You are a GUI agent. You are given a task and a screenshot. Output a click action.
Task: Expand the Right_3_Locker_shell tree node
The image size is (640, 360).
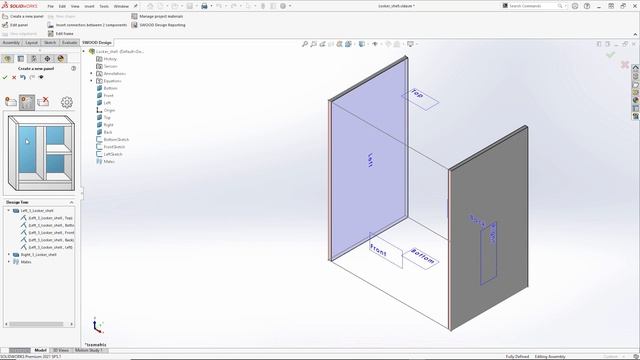(9, 255)
